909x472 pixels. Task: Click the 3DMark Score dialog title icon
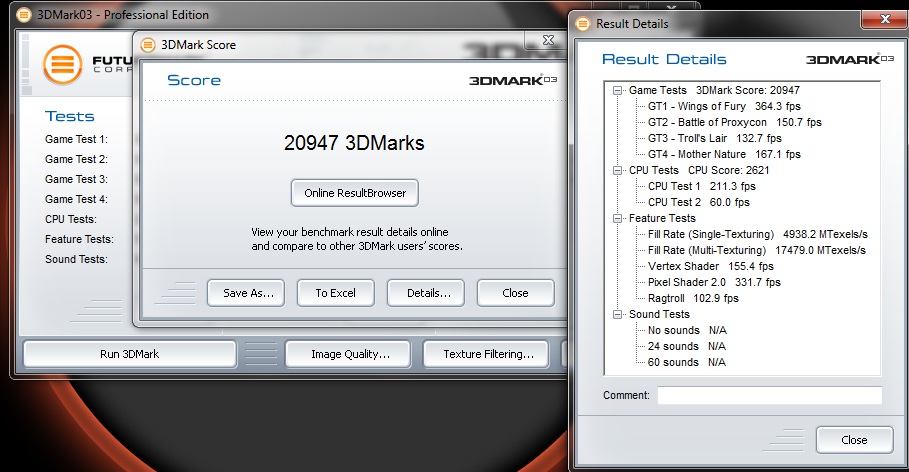click(148, 45)
